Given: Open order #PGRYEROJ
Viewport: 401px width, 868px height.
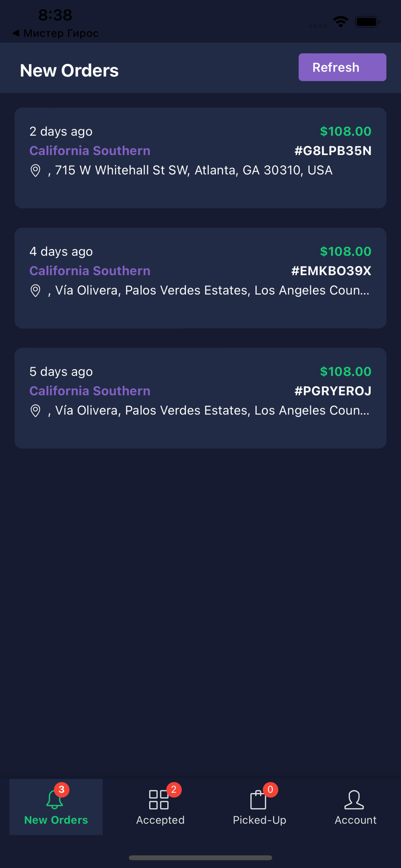Looking at the screenshot, I should point(200,398).
